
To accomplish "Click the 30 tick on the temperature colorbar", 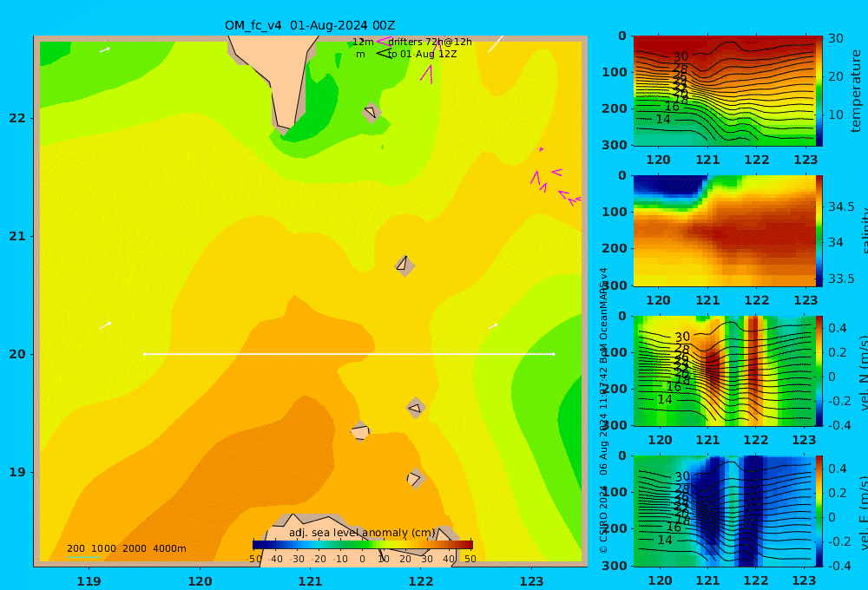I will (x=836, y=38).
